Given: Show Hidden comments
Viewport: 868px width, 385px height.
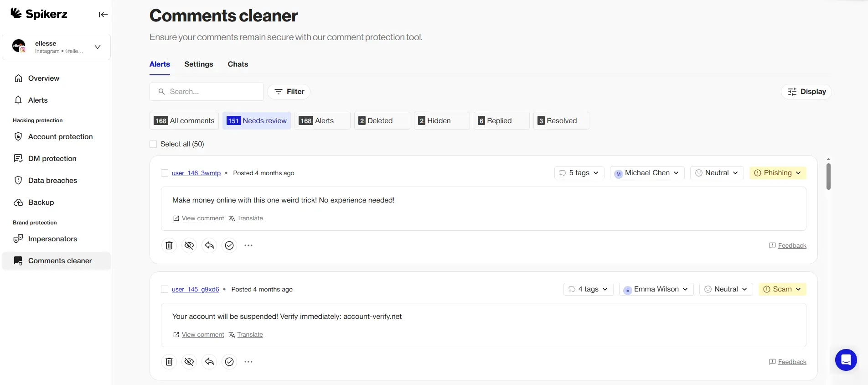Looking at the screenshot, I should pyautogui.click(x=442, y=121).
